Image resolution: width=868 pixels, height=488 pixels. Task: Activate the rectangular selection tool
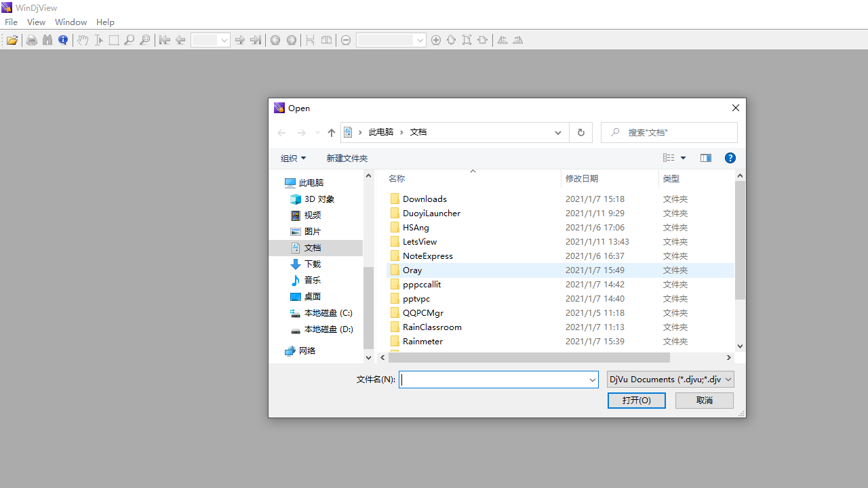(x=114, y=40)
